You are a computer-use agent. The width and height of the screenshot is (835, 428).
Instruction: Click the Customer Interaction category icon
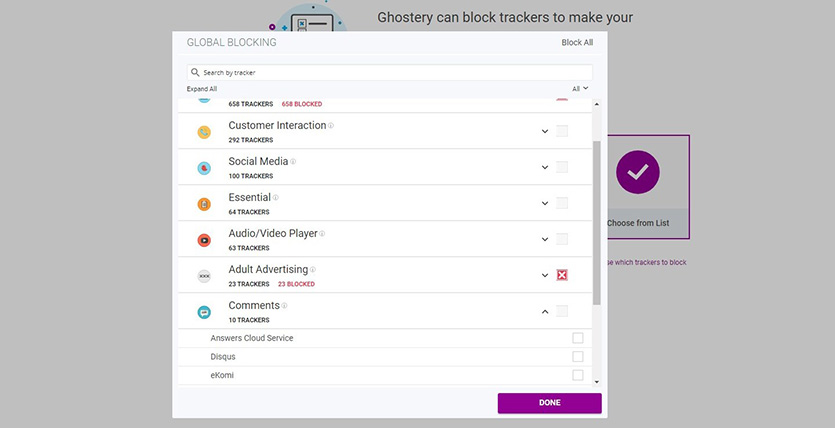point(204,132)
